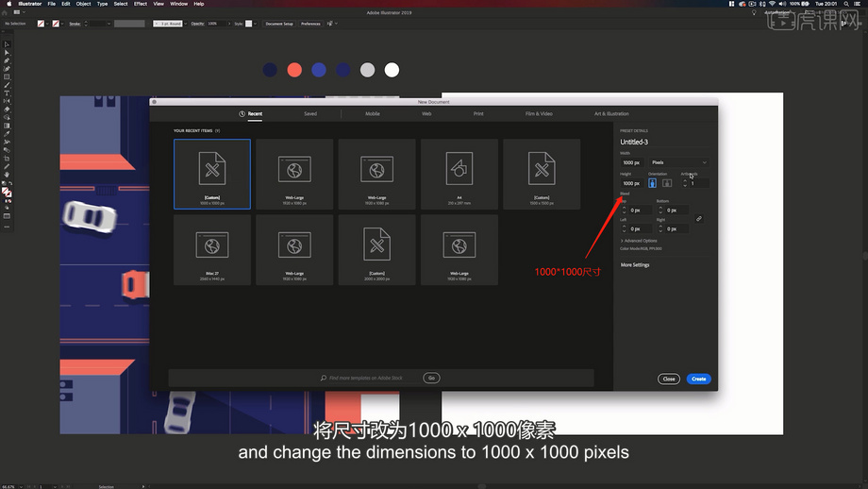Choose landscape orientation
Image resolution: width=868 pixels, height=489 pixels.
(666, 183)
